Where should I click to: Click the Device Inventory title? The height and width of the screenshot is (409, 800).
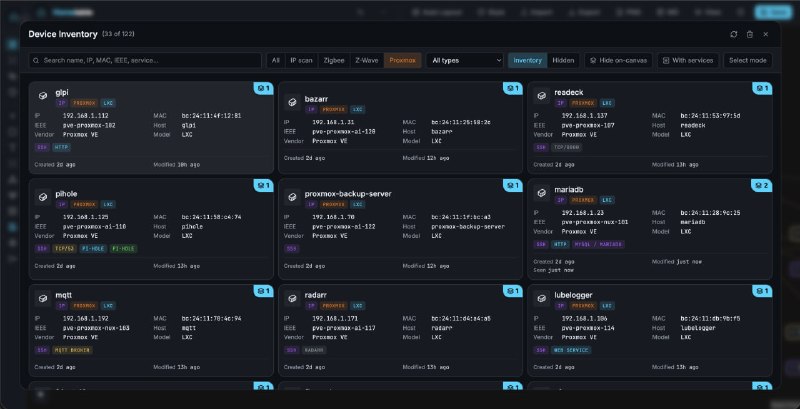(63, 34)
